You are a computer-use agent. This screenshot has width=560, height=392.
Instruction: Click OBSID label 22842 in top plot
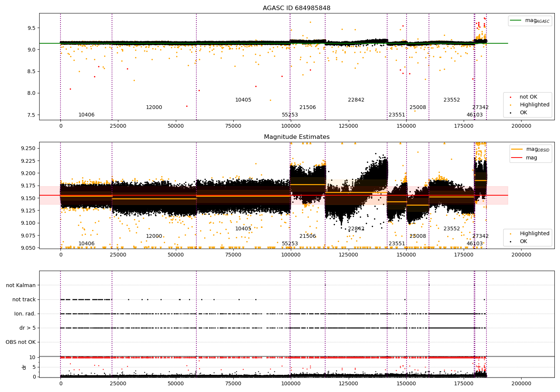356,100
